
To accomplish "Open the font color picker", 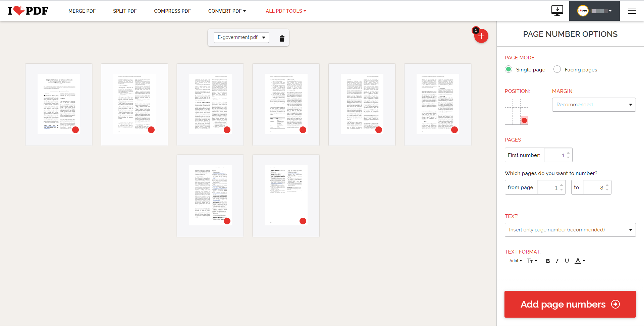I will tap(580, 261).
